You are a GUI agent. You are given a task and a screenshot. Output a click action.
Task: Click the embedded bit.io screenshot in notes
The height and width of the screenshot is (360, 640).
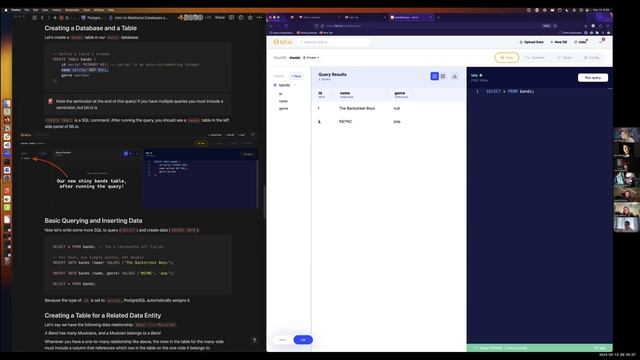pos(139,170)
